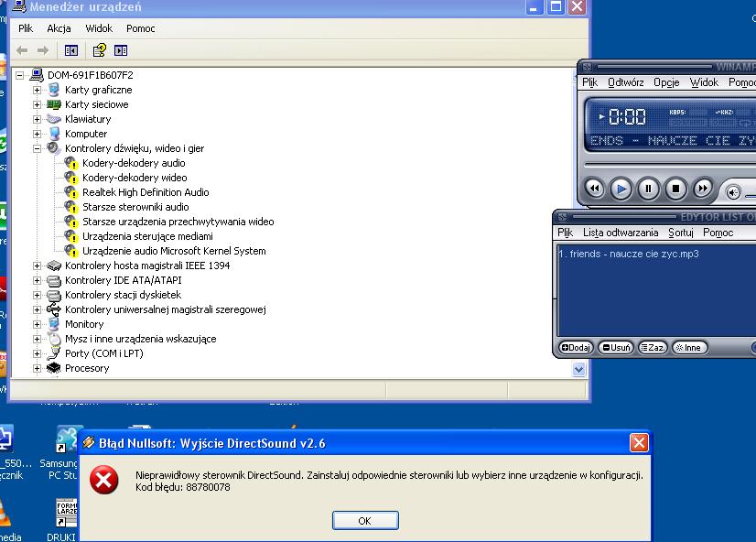Expand Kontrolery hosta magistrali IEEE 1394
Screen dimensions: 756x542
click(x=37, y=266)
